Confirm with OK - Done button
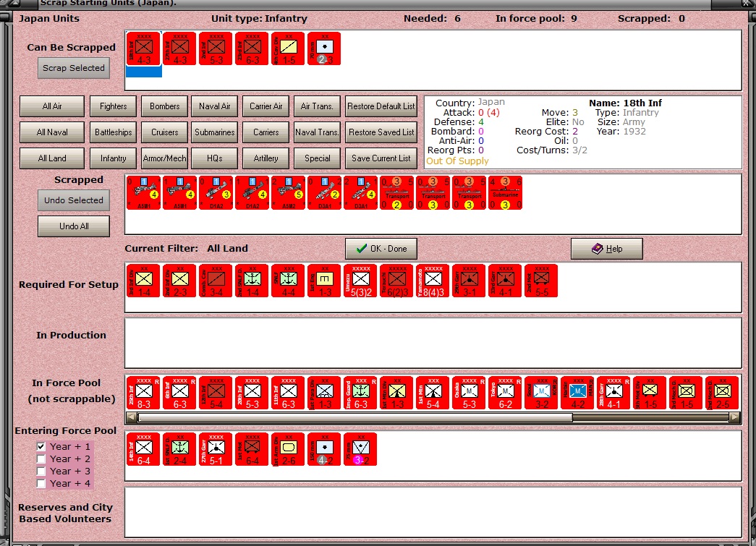 tap(381, 249)
